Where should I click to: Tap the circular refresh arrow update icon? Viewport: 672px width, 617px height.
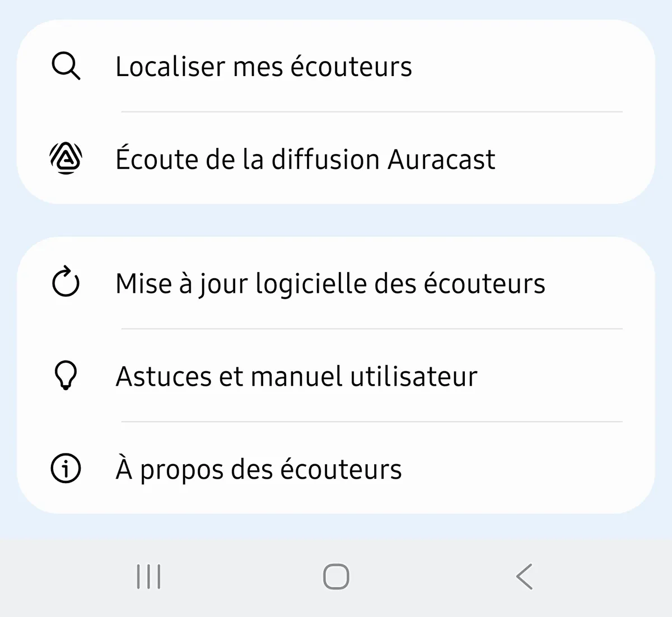tap(66, 282)
